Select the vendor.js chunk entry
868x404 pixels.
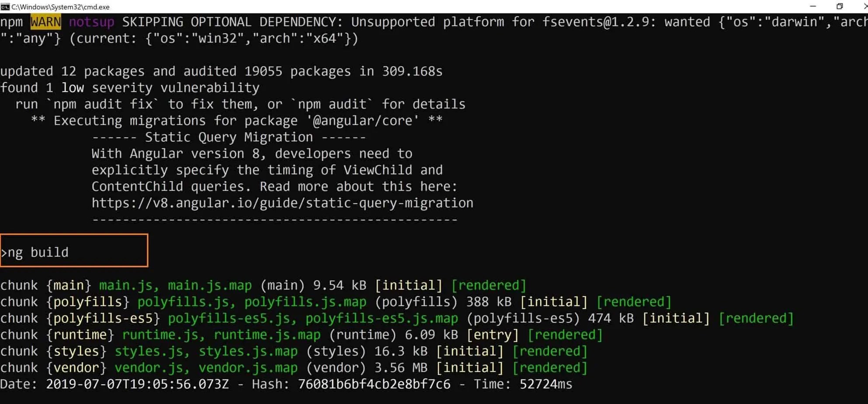[x=149, y=367]
